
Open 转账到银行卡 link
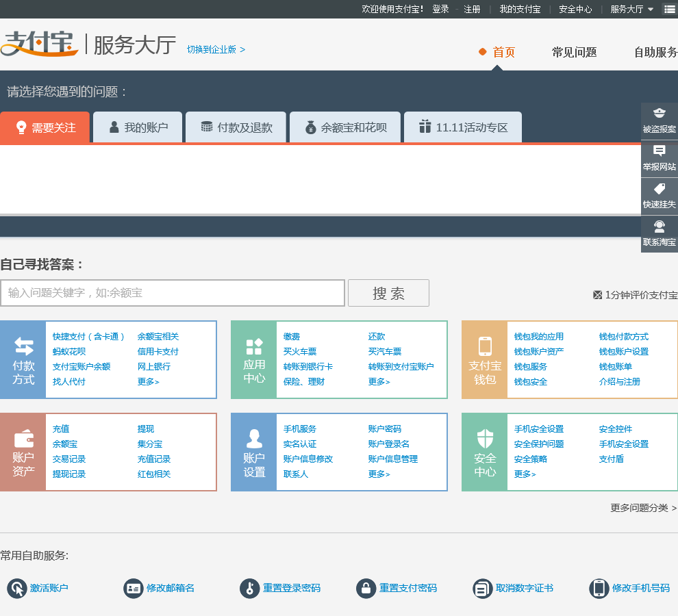[308, 367]
